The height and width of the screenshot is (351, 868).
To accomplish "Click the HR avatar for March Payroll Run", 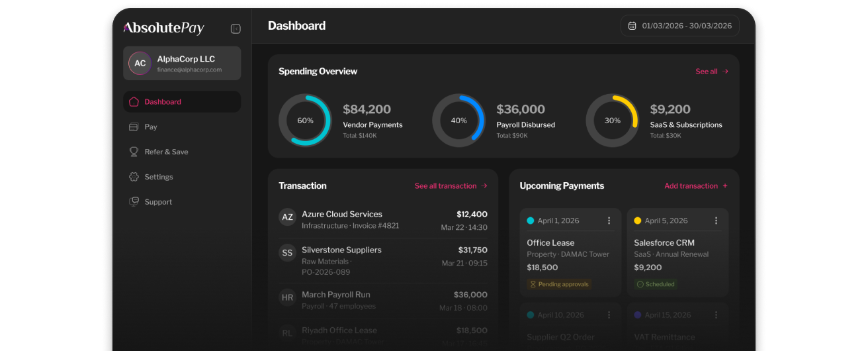I will tap(287, 297).
